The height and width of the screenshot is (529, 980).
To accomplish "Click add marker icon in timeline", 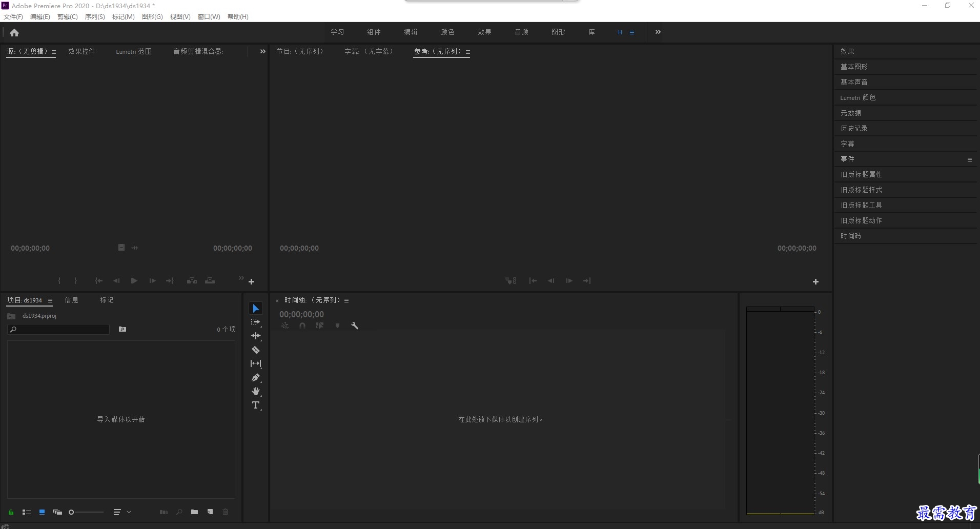I will (337, 325).
